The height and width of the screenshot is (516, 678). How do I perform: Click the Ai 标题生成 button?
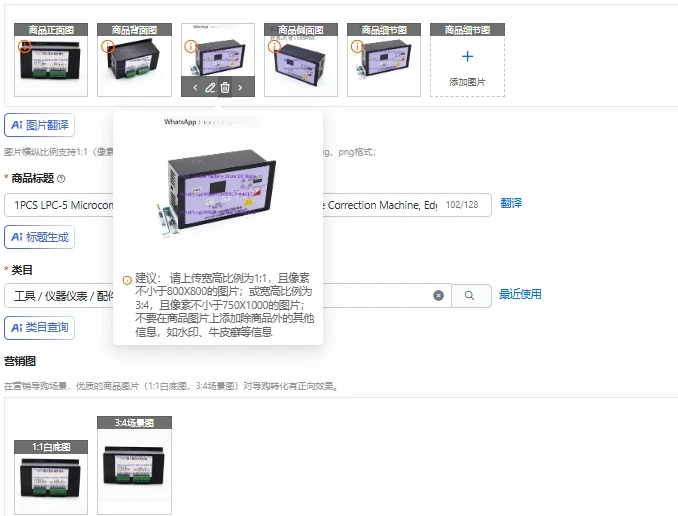(x=39, y=237)
